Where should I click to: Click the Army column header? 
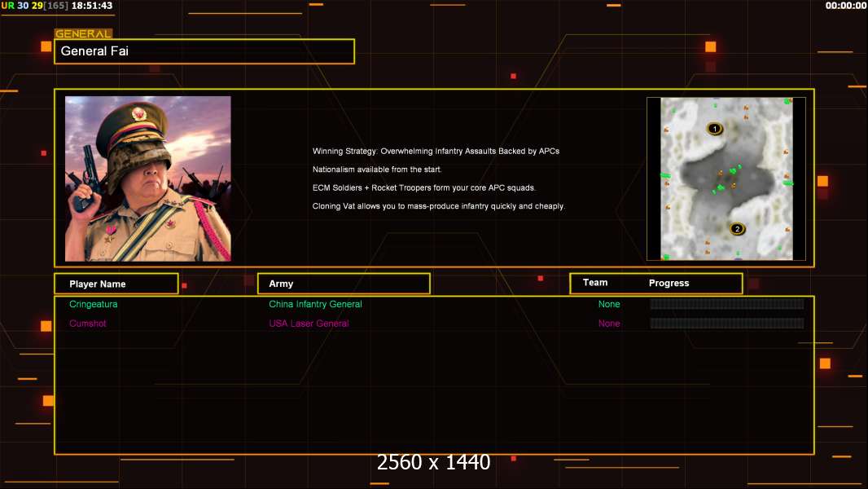(344, 284)
